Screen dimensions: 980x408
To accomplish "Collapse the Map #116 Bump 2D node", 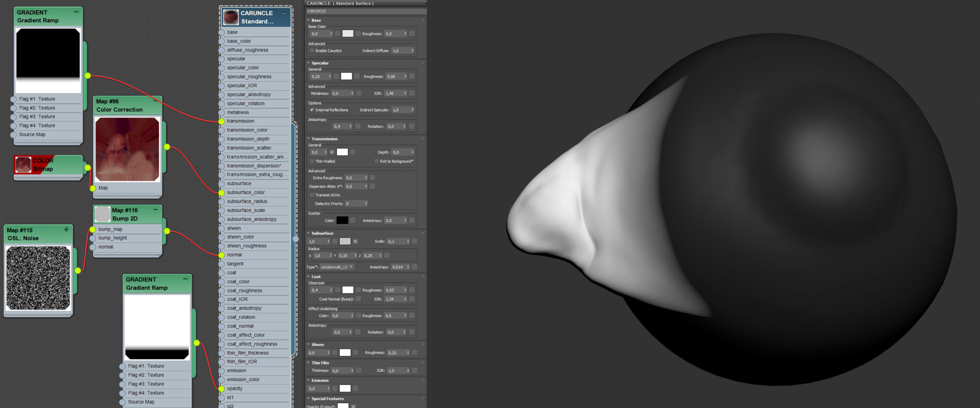I will [x=156, y=210].
